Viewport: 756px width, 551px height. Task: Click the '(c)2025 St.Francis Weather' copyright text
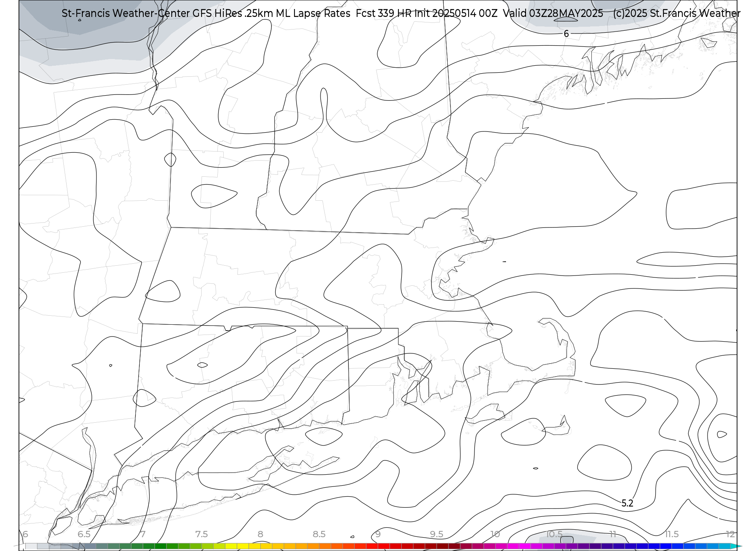[x=676, y=13]
